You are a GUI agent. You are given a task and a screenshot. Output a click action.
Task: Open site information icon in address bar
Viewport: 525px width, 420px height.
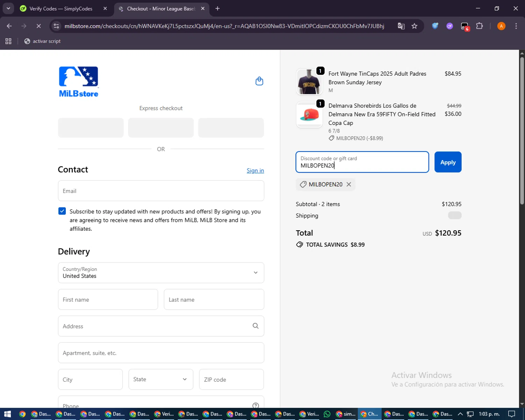point(56,26)
